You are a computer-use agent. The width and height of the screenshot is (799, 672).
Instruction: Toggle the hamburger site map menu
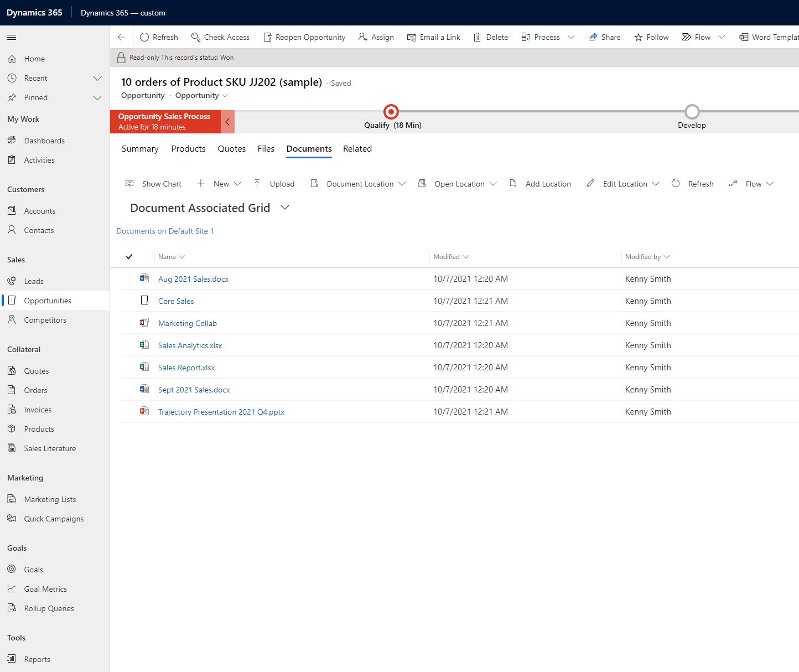pos(12,37)
